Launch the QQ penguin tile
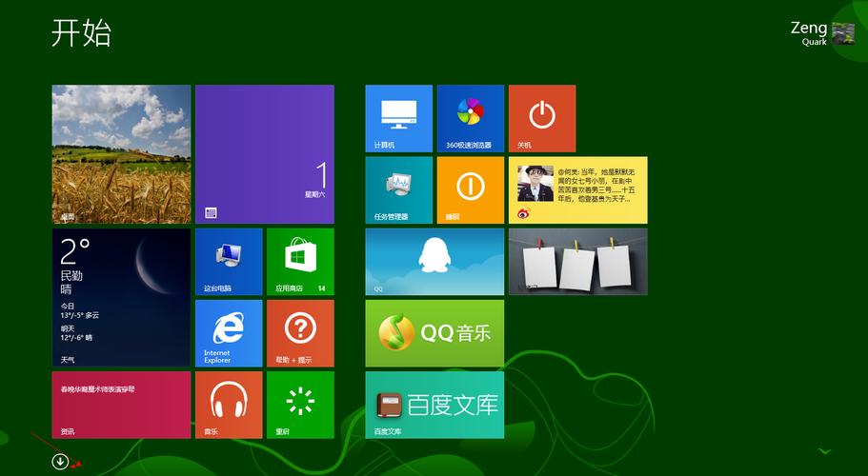This screenshot has height=476, width=868. tap(434, 262)
